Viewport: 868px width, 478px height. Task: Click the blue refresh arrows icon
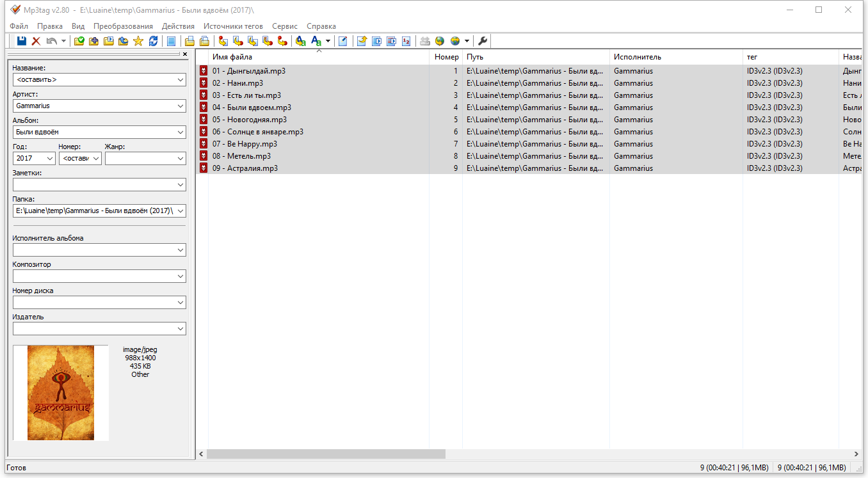[153, 41]
